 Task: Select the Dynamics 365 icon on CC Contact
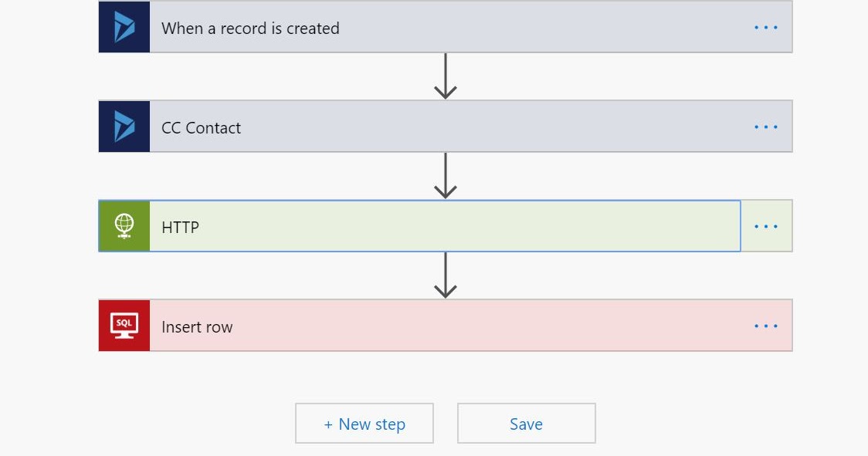pyautogui.click(x=124, y=126)
